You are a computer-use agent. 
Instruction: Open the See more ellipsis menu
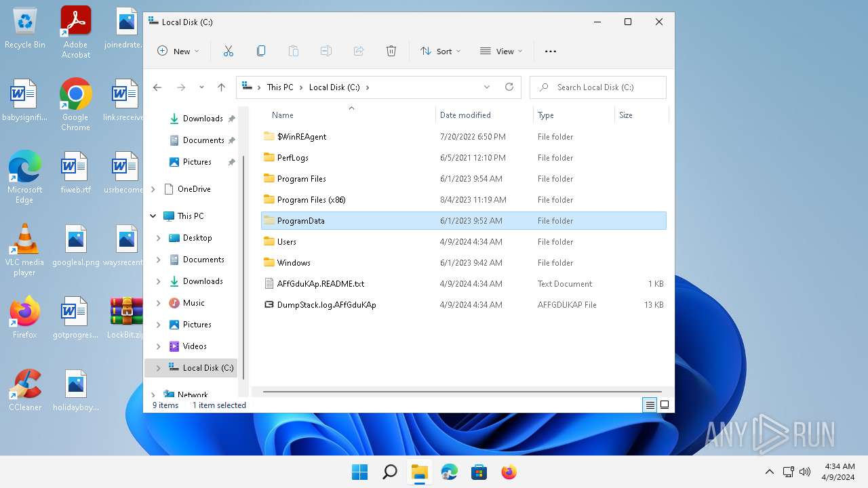click(551, 51)
